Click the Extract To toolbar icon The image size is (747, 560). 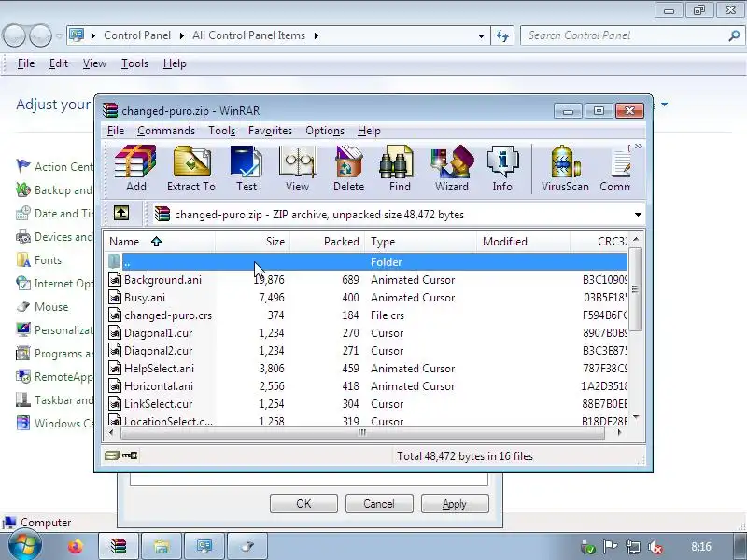point(191,169)
